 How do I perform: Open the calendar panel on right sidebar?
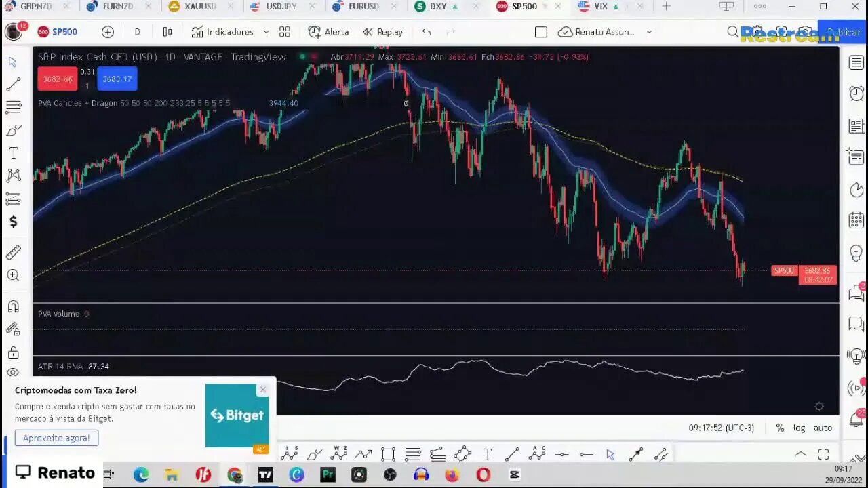(856, 220)
